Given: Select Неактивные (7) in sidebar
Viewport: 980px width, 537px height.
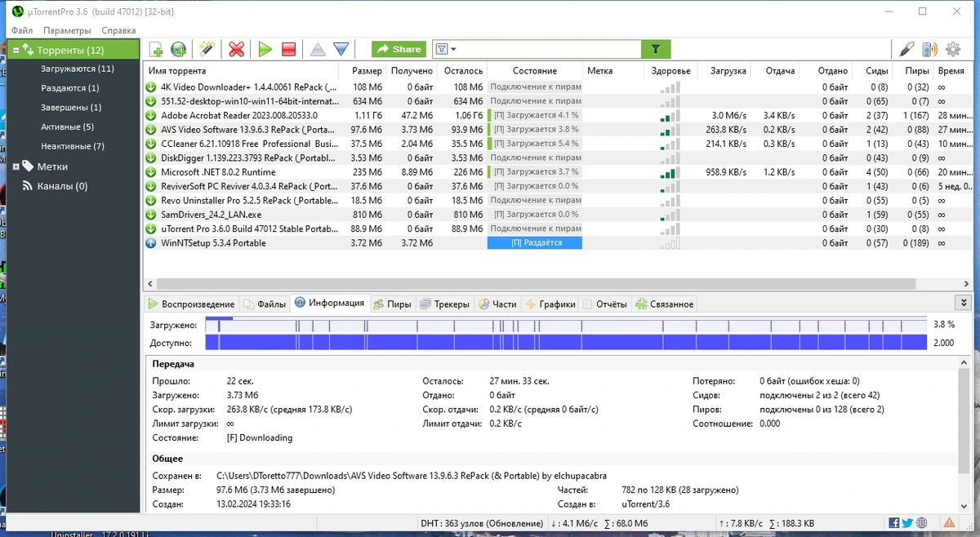Looking at the screenshot, I should click(x=73, y=147).
